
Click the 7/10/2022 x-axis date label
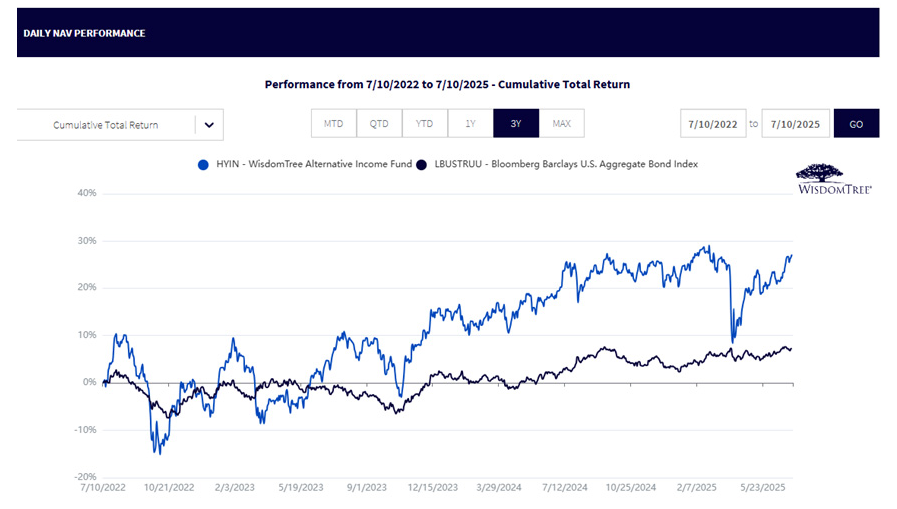click(x=103, y=488)
